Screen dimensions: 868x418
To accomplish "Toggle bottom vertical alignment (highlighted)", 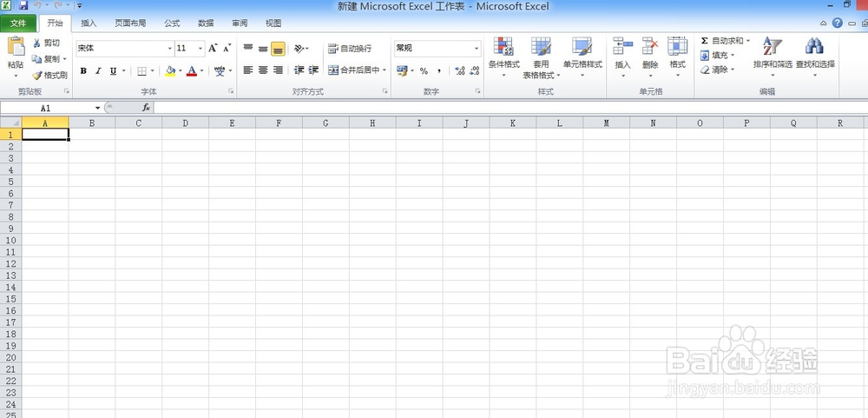I will pyautogui.click(x=278, y=49).
